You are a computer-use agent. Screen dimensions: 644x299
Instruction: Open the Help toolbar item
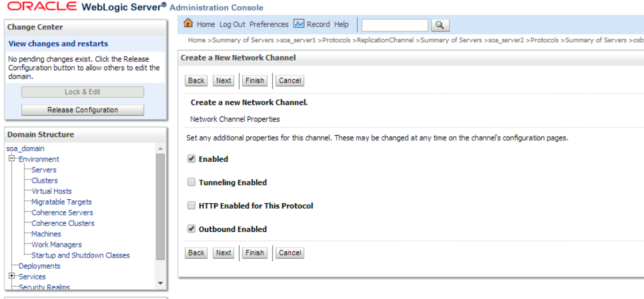tap(342, 24)
